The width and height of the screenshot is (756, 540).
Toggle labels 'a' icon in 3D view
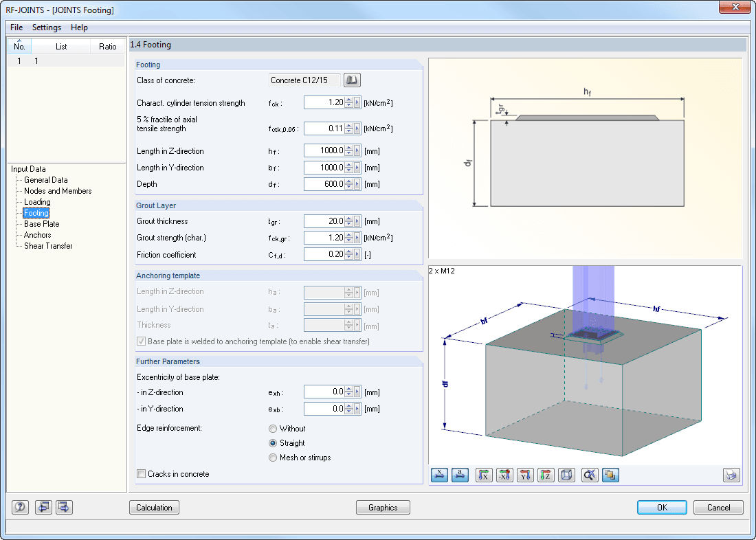460,475
